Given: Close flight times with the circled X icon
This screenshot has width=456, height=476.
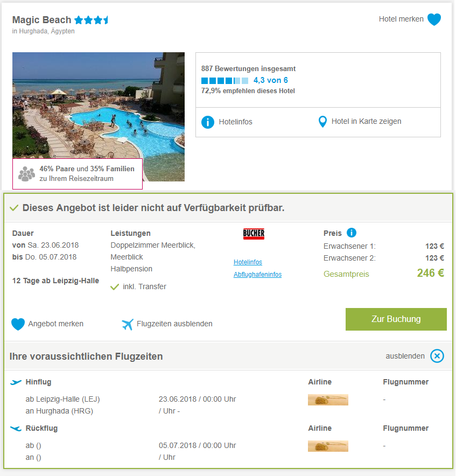Looking at the screenshot, I should (x=437, y=356).
